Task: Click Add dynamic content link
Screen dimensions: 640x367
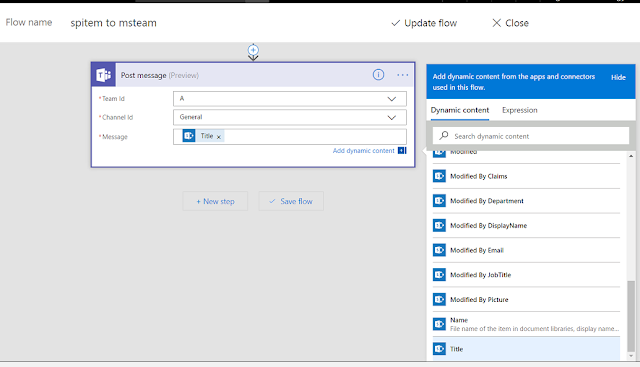Action: tap(363, 151)
